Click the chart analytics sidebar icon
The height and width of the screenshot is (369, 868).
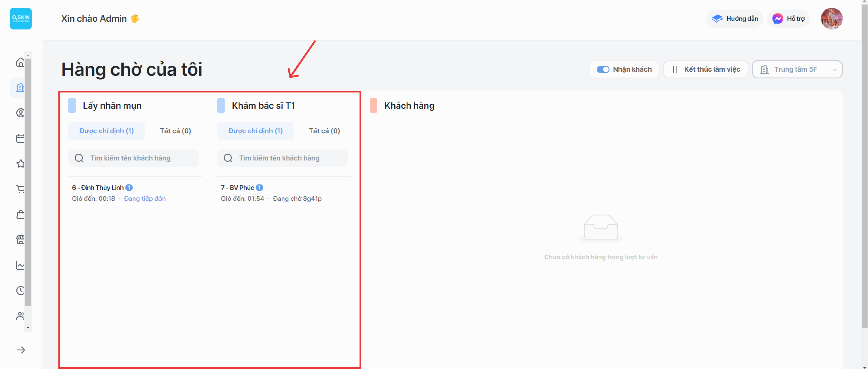20,265
